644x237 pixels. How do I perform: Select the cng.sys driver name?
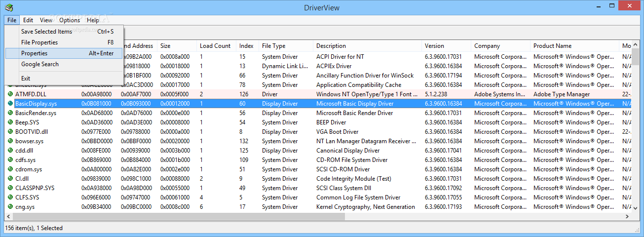[25, 207]
